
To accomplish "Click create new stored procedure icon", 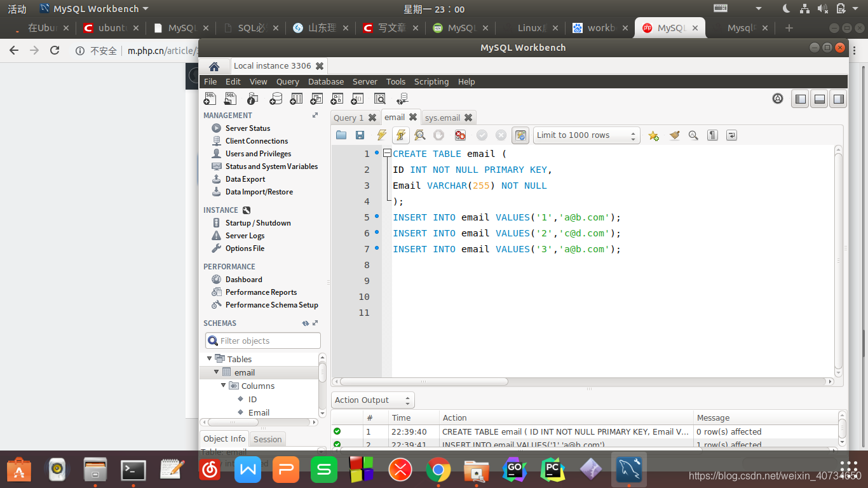I will [x=337, y=98].
